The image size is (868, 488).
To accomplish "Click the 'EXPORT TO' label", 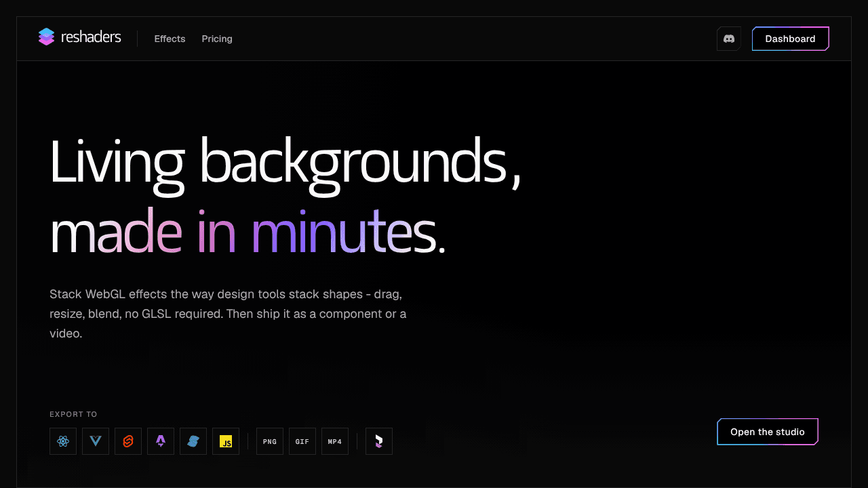I will pos(73,414).
